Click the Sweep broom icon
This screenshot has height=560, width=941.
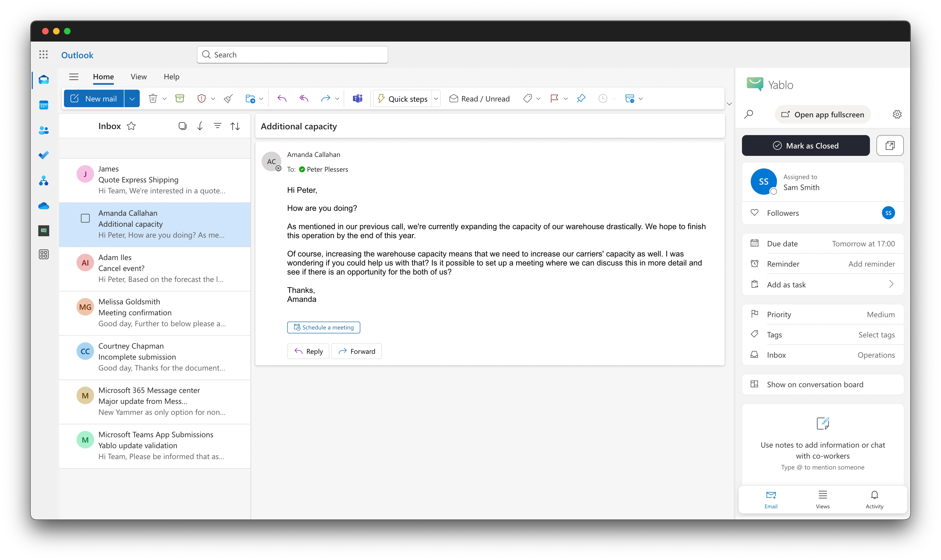228,98
